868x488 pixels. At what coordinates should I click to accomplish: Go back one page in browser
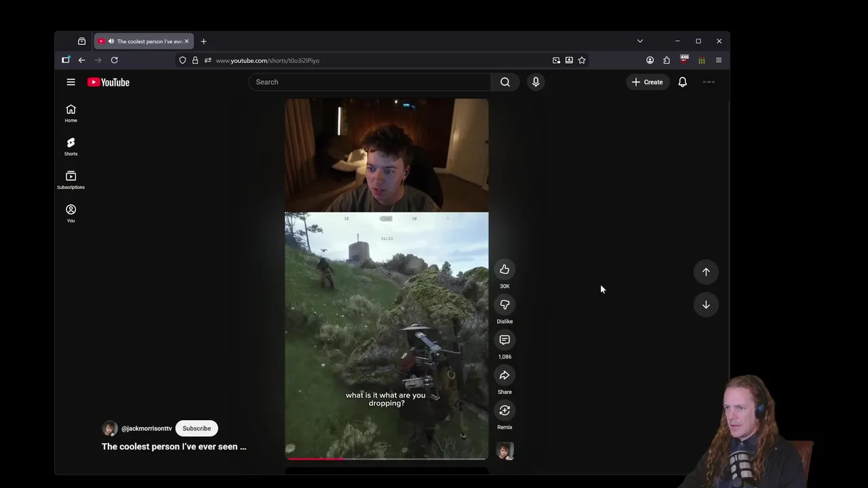point(81,60)
